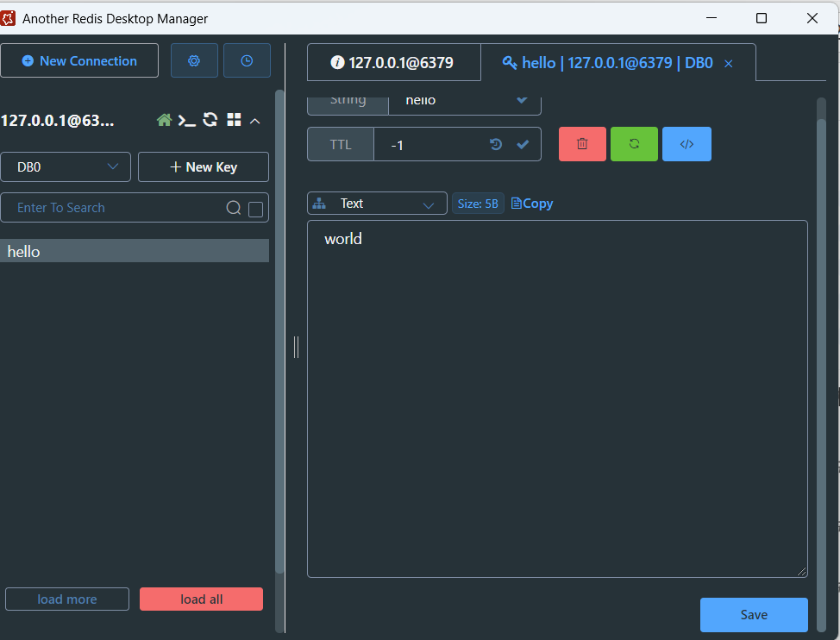Click the New Connection button

[79, 60]
